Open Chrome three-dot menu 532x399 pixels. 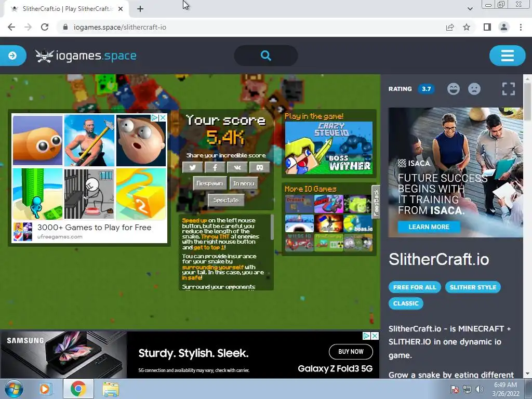point(521,27)
